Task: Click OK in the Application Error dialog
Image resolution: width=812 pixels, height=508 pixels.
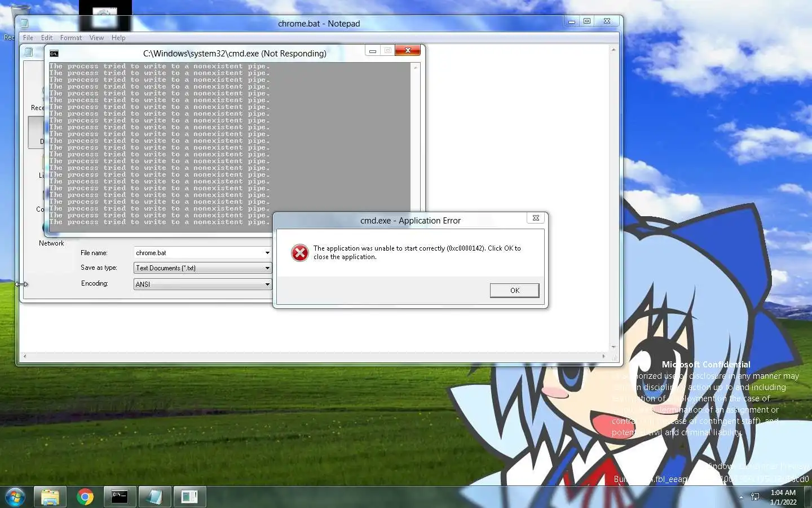Action: coord(514,290)
